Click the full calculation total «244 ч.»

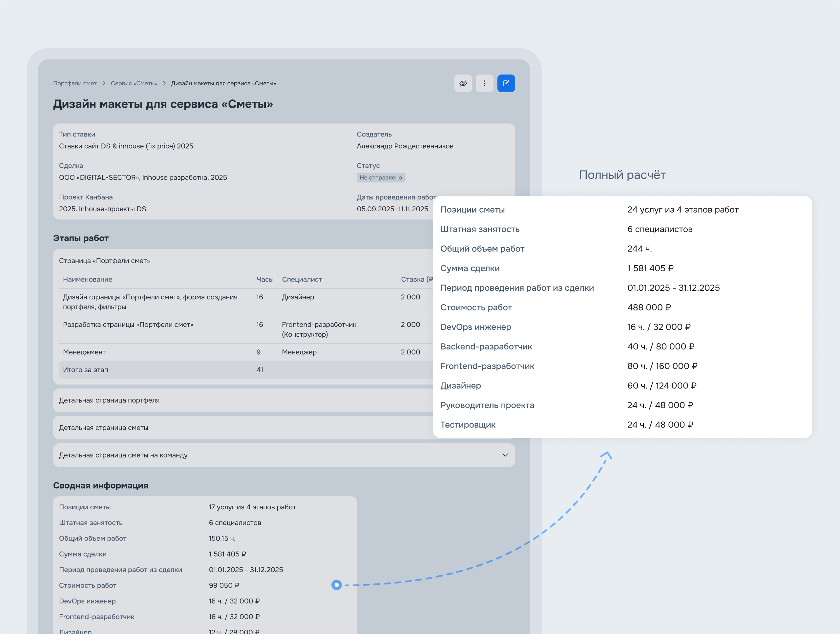640,249
